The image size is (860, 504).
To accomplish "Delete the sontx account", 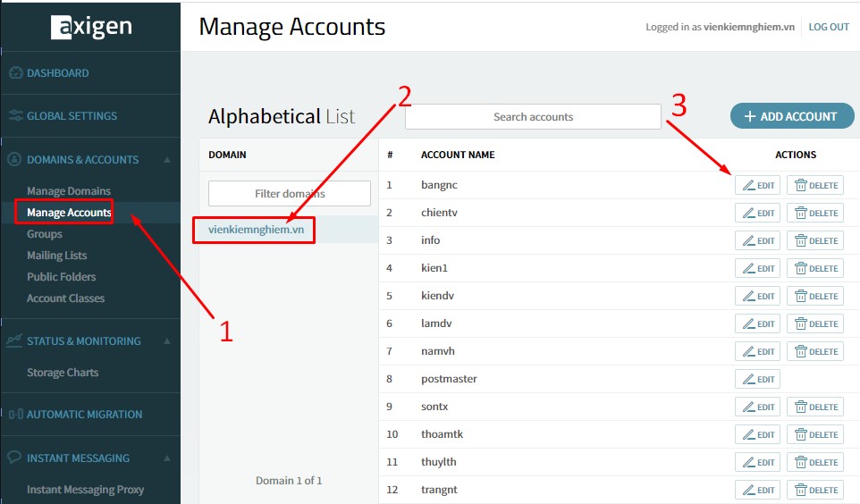I will pos(815,407).
